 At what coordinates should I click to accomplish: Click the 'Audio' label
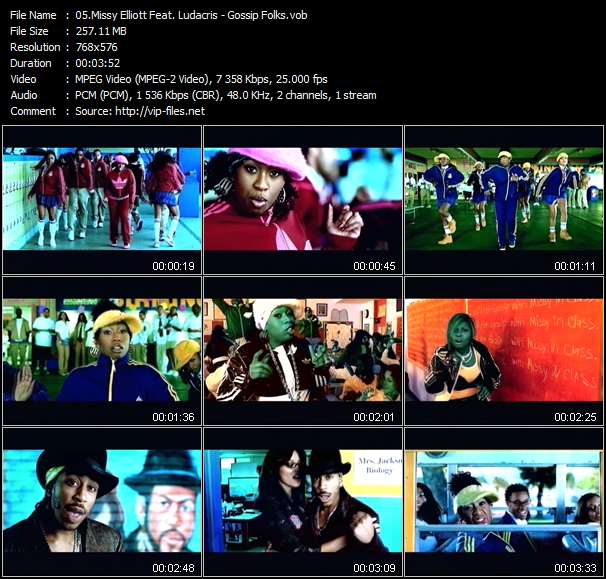(24, 95)
